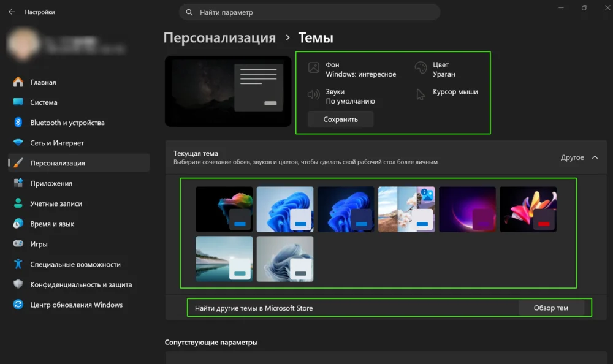Open Учетные записи settings
Image resolution: width=613 pixels, height=364 pixels.
click(78, 203)
